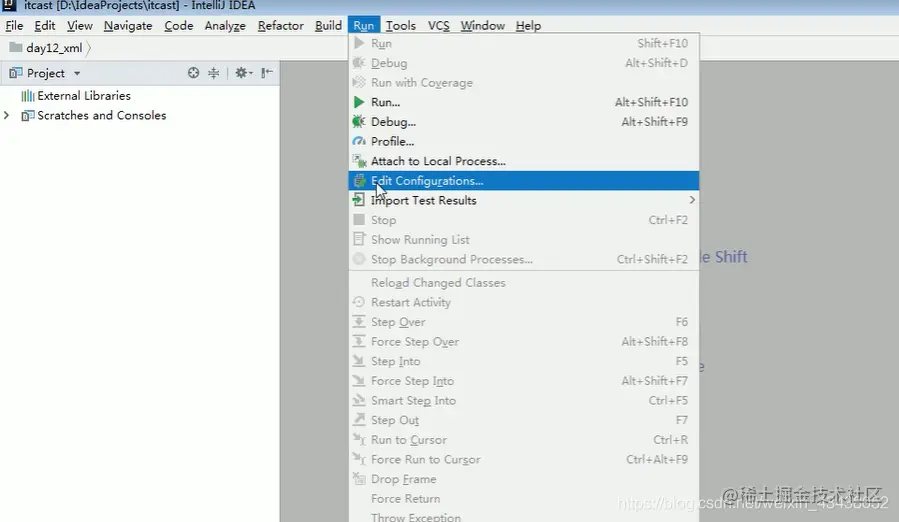
Task: Open the Build menu
Action: point(329,26)
